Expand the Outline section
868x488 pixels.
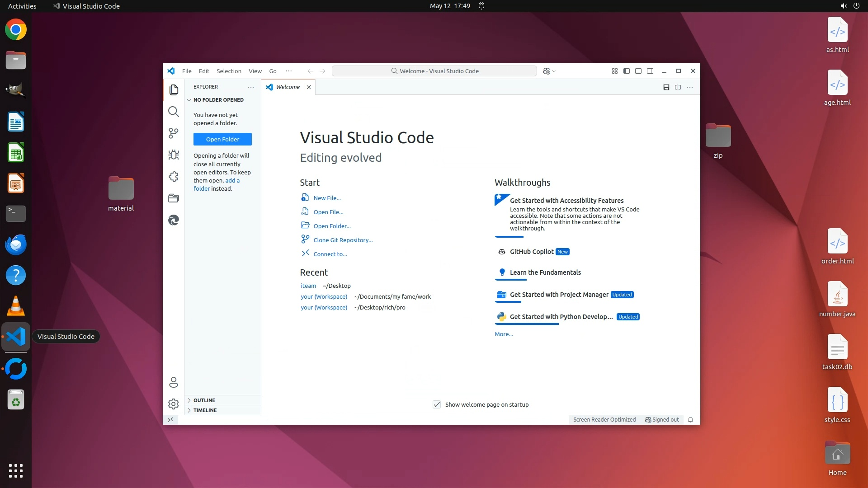click(x=204, y=400)
